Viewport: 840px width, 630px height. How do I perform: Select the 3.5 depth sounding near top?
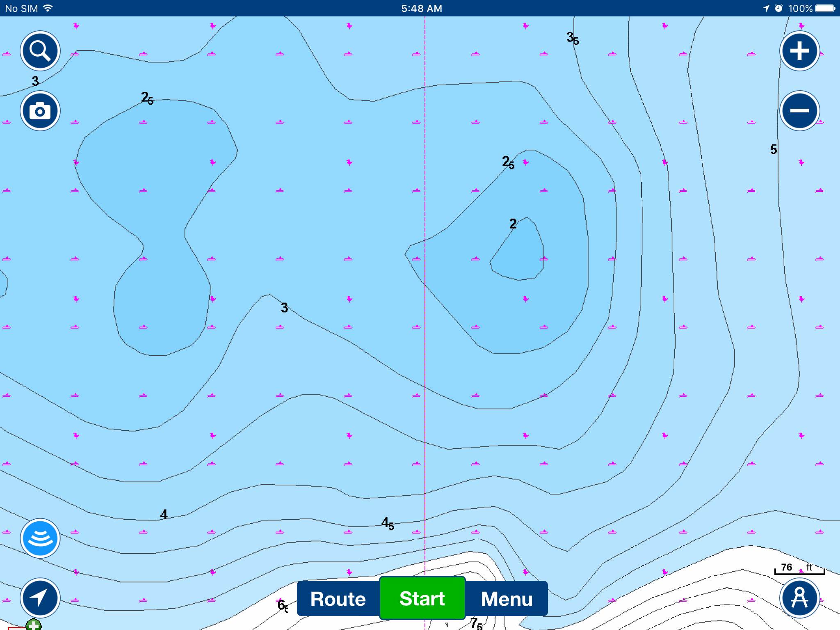pyautogui.click(x=572, y=38)
